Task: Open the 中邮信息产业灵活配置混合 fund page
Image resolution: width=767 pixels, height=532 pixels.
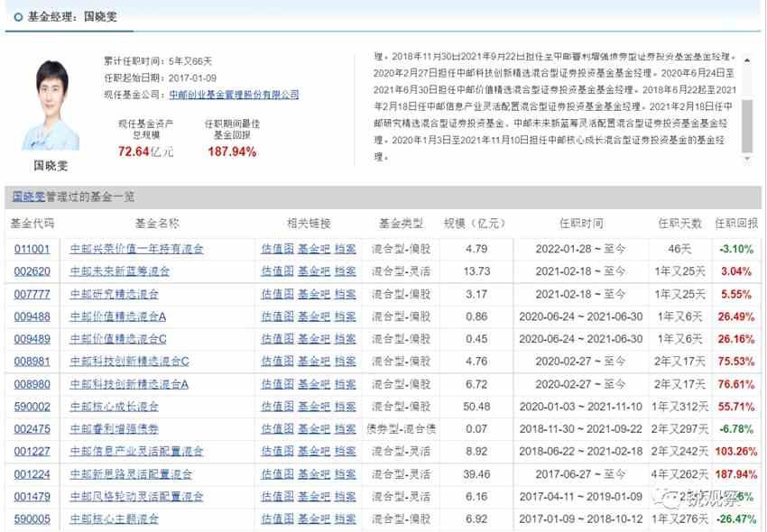Action: pyautogui.click(x=136, y=452)
